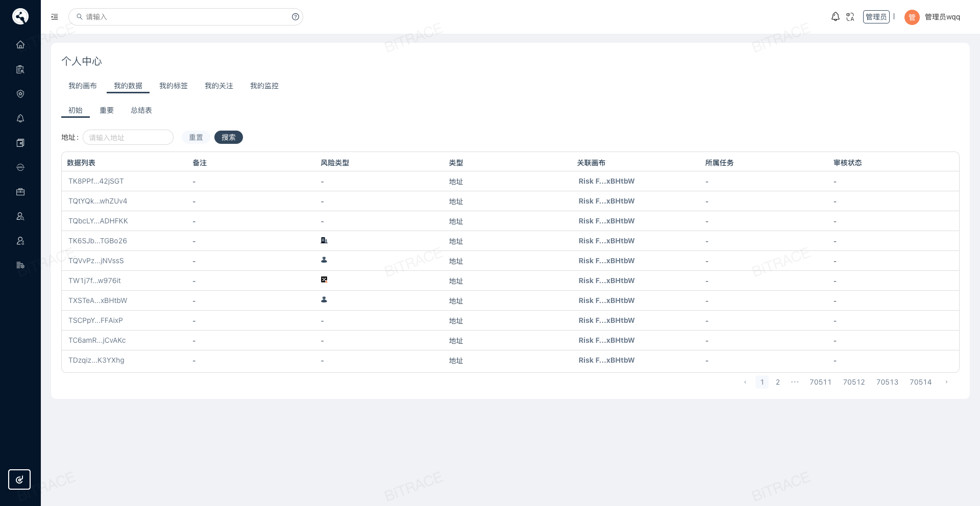Click address TK8PPf...42jSGT
Viewport: 980px width, 506px height.
point(96,181)
